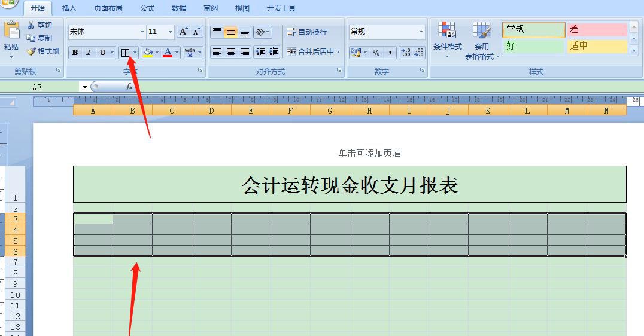644x336 pixels.
Task: Apply borders with the border icon
Action: [125, 53]
